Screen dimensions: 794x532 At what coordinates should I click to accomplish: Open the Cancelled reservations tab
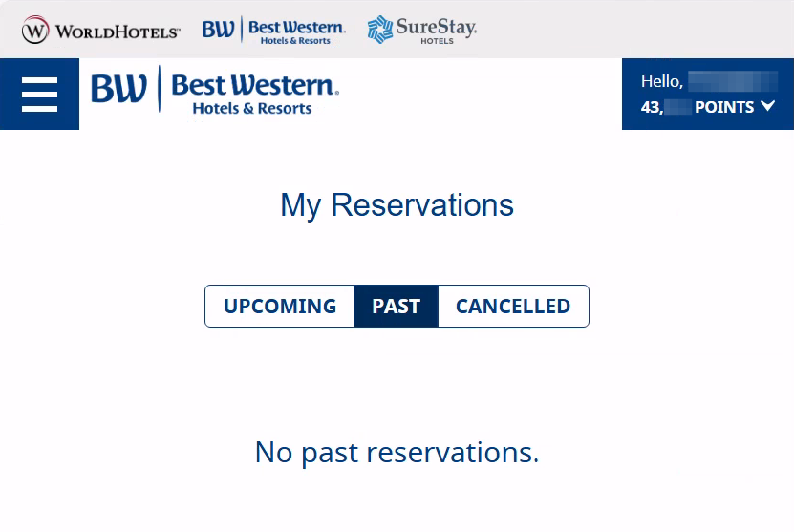click(x=512, y=307)
